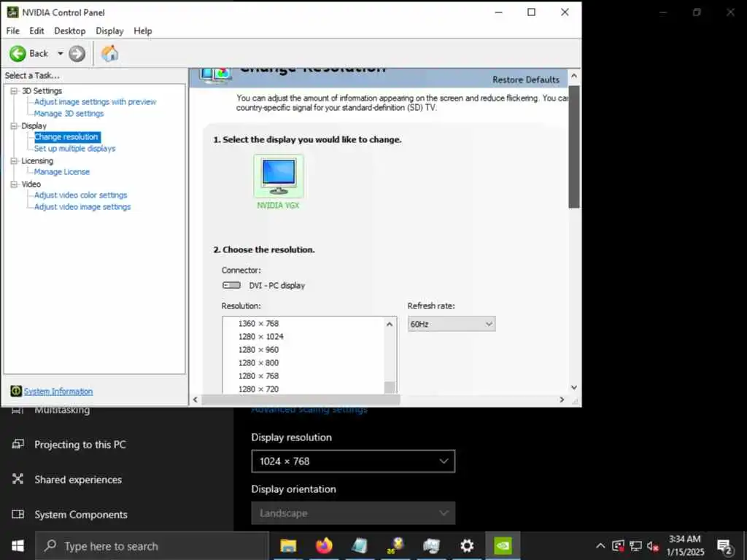This screenshot has height=560, width=747.
Task: Click horizontal scrollbar left arrow
Action: (195, 400)
